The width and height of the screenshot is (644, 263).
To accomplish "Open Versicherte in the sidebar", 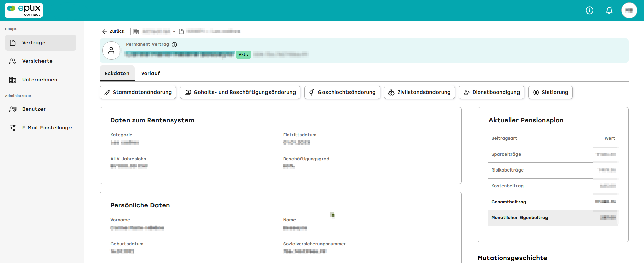I will click(40, 61).
